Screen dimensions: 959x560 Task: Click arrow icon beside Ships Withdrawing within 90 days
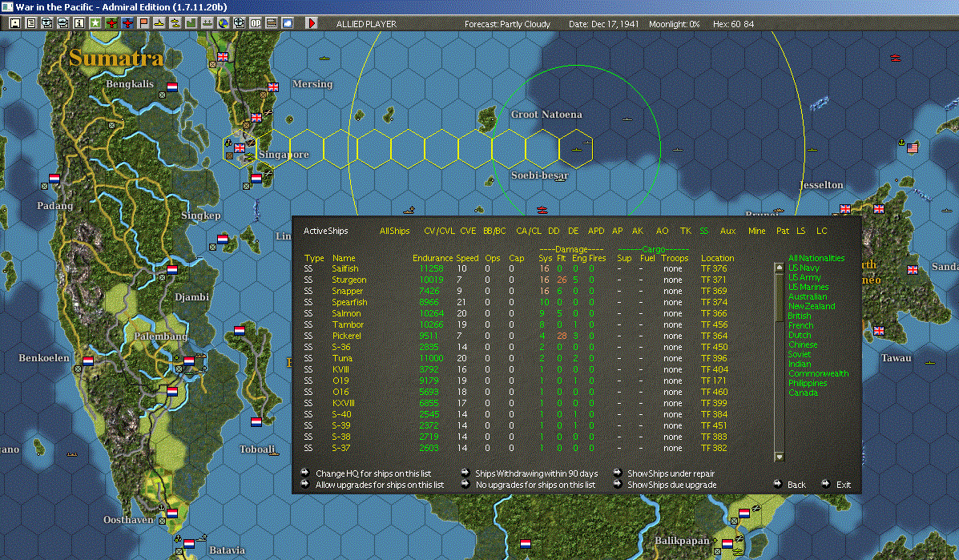(x=465, y=473)
